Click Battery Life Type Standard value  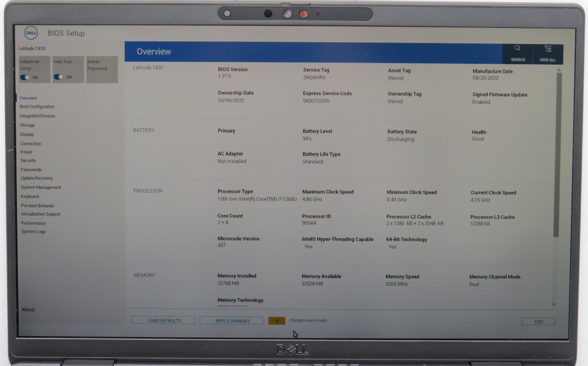point(313,162)
